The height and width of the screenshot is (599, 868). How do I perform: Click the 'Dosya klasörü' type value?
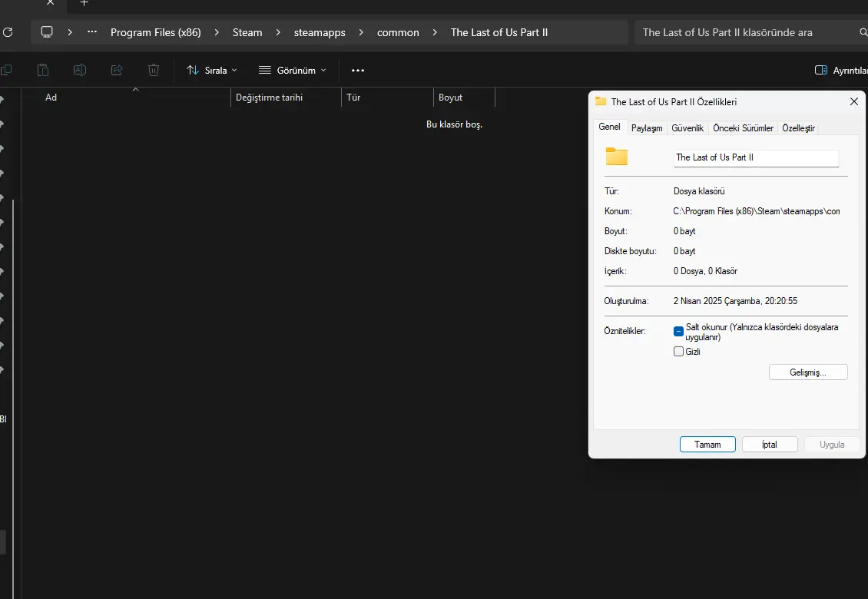699,191
